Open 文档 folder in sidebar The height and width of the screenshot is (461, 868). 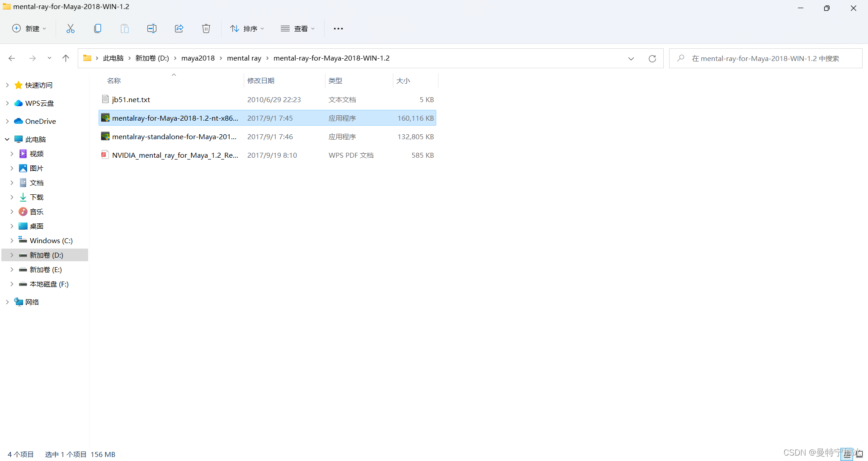[37, 183]
